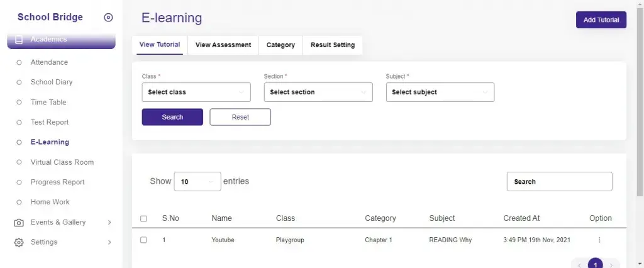Open Attendance from sidebar
644x268 pixels.
coord(49,62)
